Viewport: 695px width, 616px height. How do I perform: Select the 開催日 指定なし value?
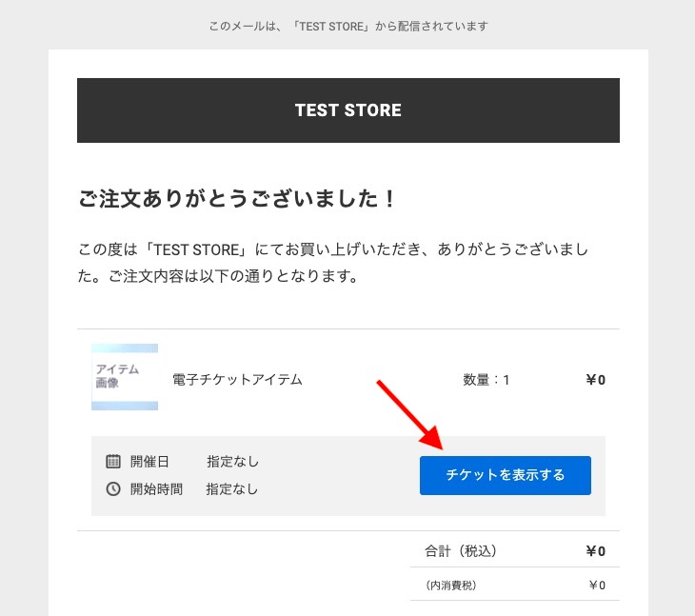232,462
